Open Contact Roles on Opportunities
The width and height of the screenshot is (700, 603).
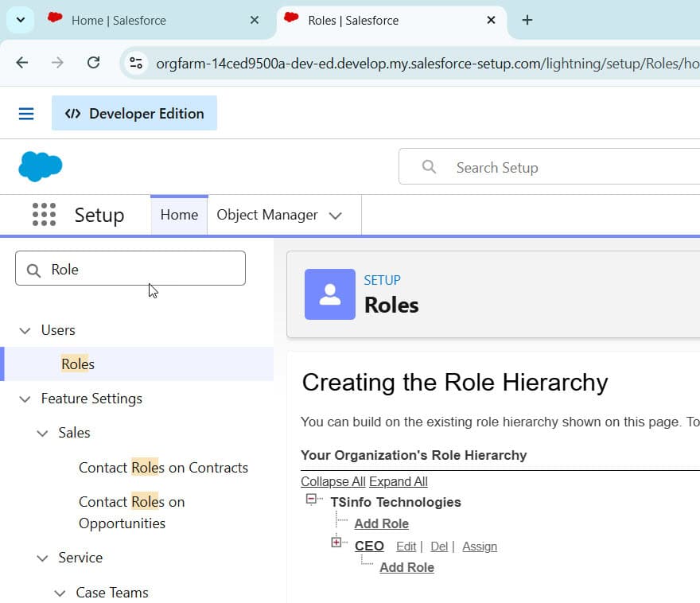[x=132, y=512]
